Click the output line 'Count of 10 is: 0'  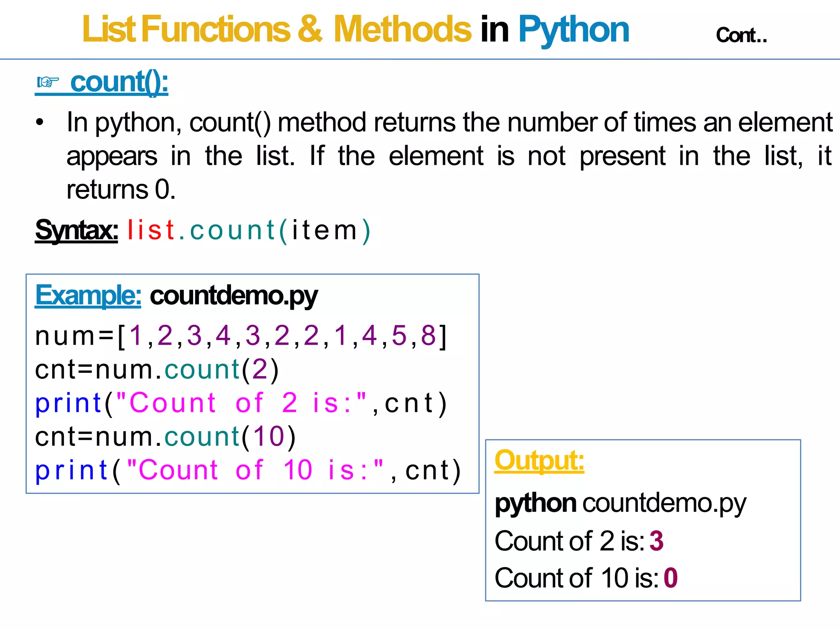(x=586, y=578)
